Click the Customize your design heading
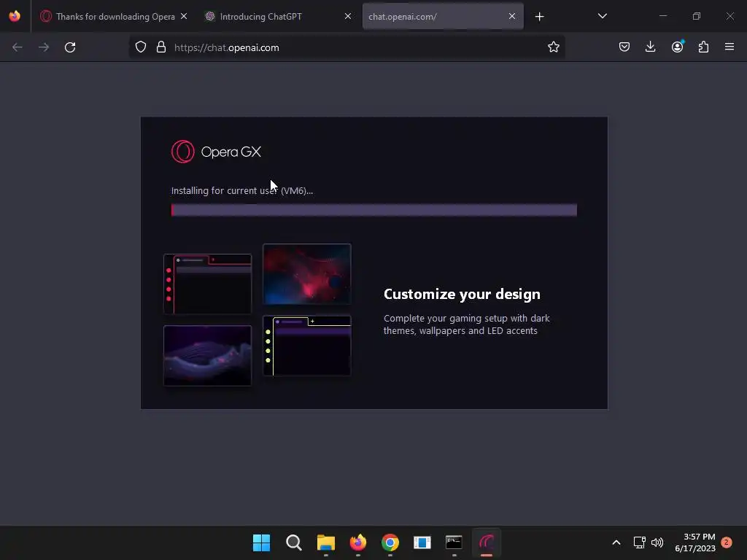 click(462, 295)
